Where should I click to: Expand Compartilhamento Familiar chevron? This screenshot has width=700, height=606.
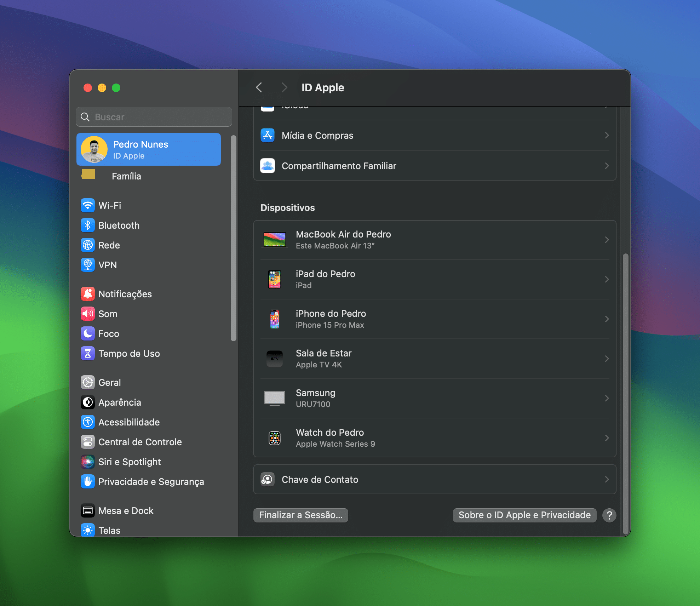point(607,166)
